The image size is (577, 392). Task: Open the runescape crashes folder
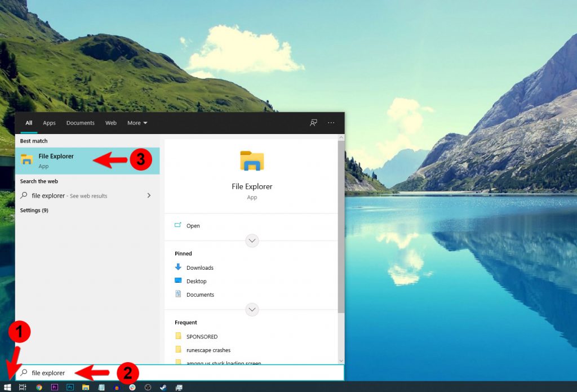pyautogui.click(x=208, y=350)
